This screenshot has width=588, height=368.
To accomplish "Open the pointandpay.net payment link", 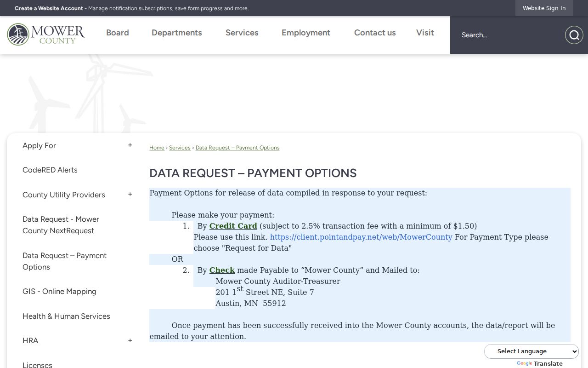I will (x=361, y=237).
